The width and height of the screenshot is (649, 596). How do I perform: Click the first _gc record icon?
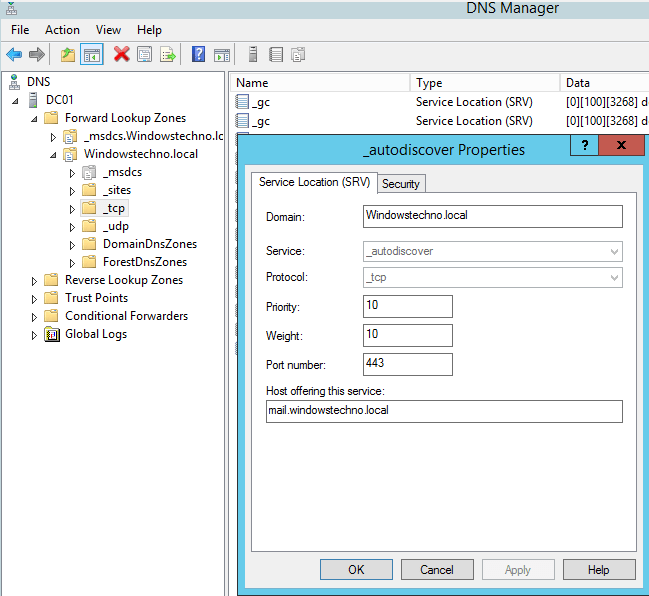click(x=242, y=102)
